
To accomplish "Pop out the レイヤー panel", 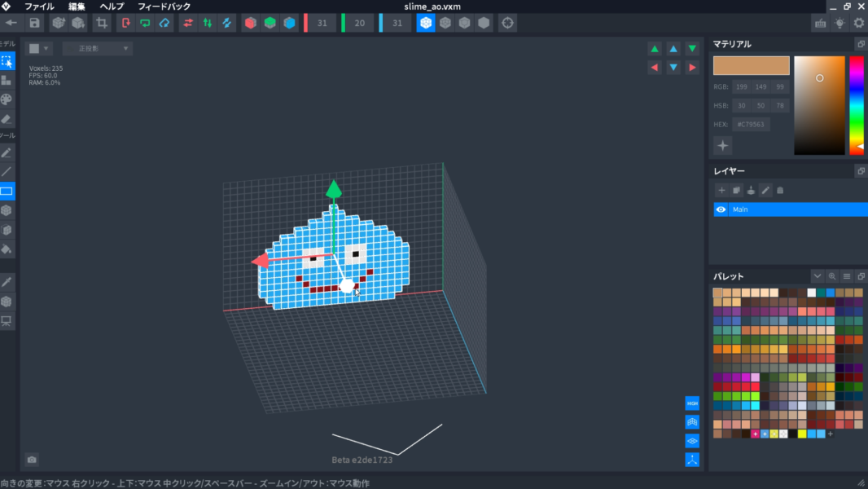I will tap(861, 171).
